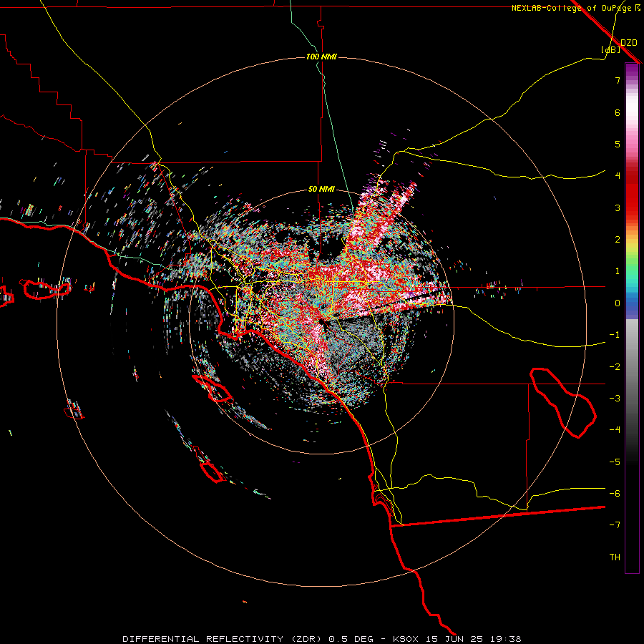Click the 7 value on the scale
644x644 pixels.
[618, 80]
